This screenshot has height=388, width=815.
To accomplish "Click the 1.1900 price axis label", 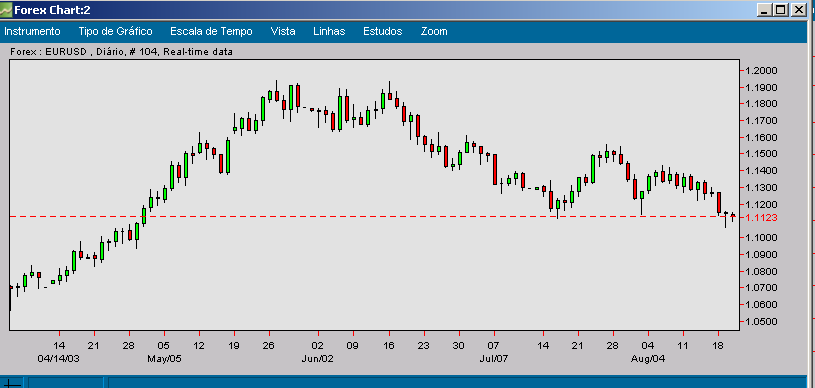I will (x=761, y=87).
